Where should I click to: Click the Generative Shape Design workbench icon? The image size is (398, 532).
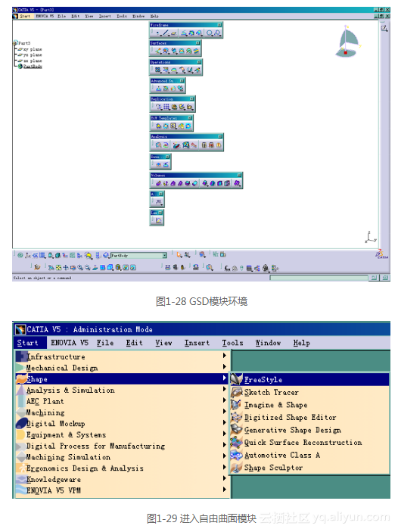pos(237,430)
